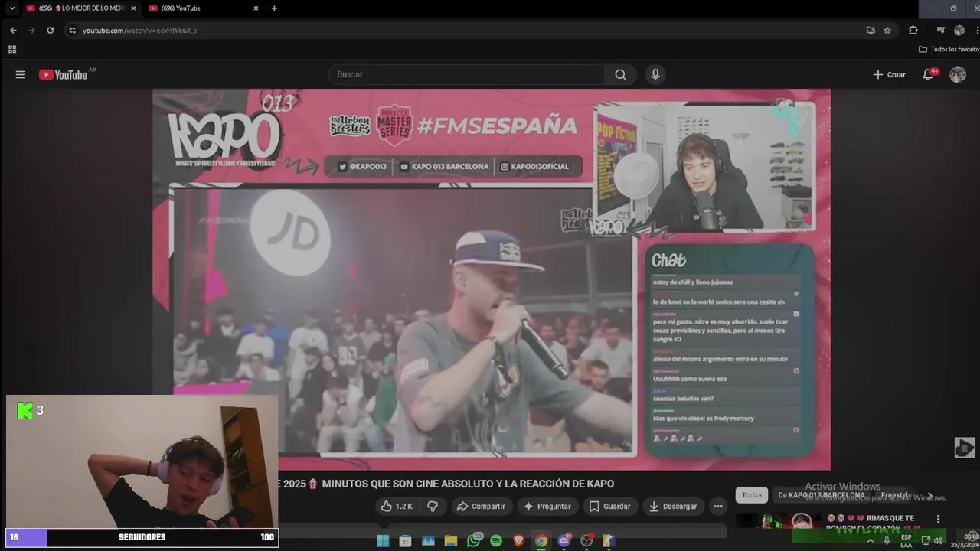Open more actions three-dot menu under video

717,506
